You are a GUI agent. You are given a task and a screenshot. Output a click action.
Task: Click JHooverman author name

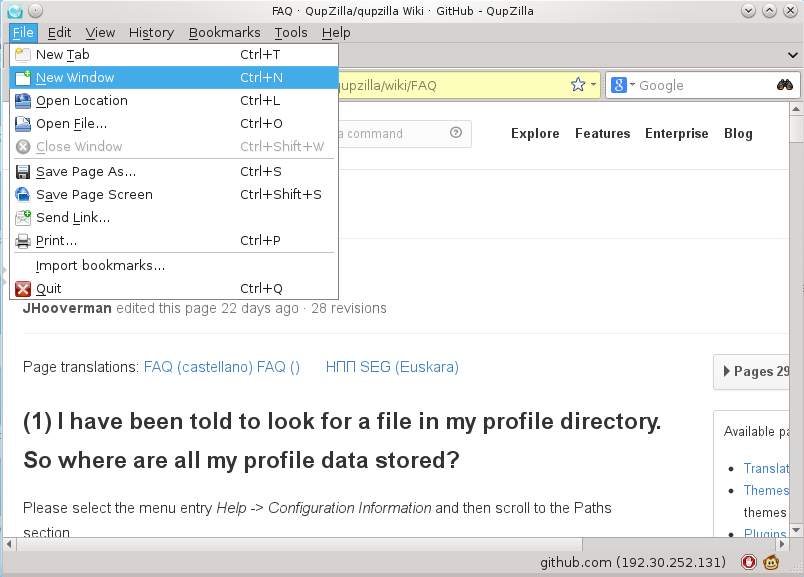click(67, 308)
